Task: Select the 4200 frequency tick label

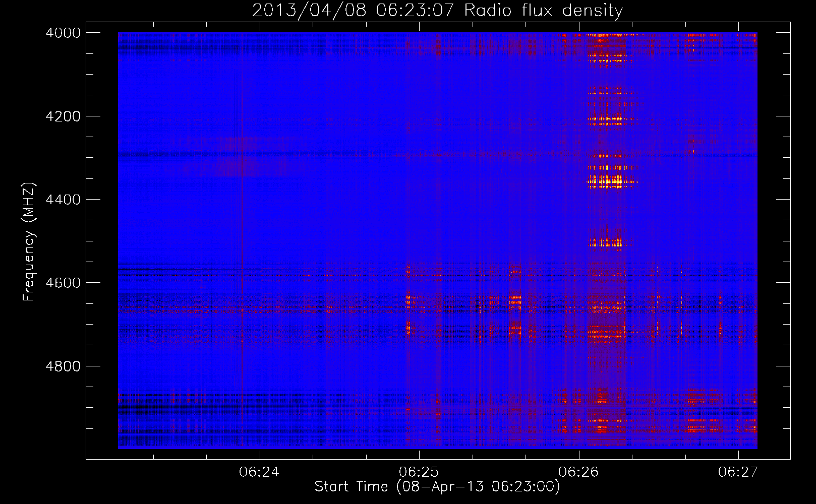Action: click(63, 116)
